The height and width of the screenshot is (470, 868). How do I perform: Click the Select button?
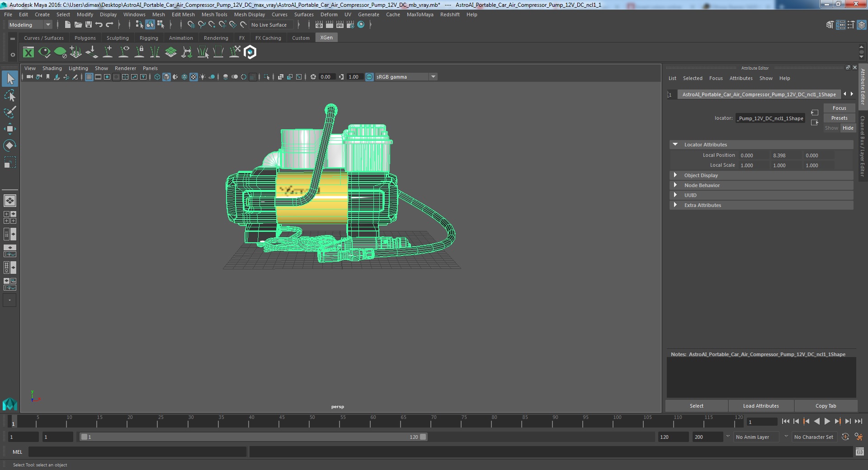tap(696, 406)
